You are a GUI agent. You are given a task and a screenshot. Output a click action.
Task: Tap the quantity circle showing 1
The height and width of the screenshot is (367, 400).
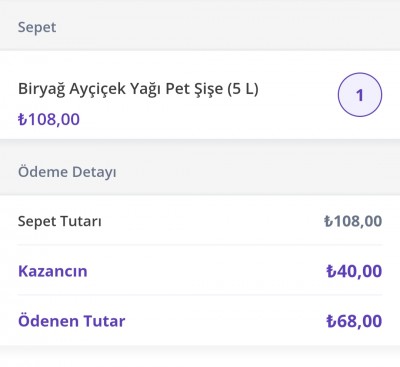360,95
